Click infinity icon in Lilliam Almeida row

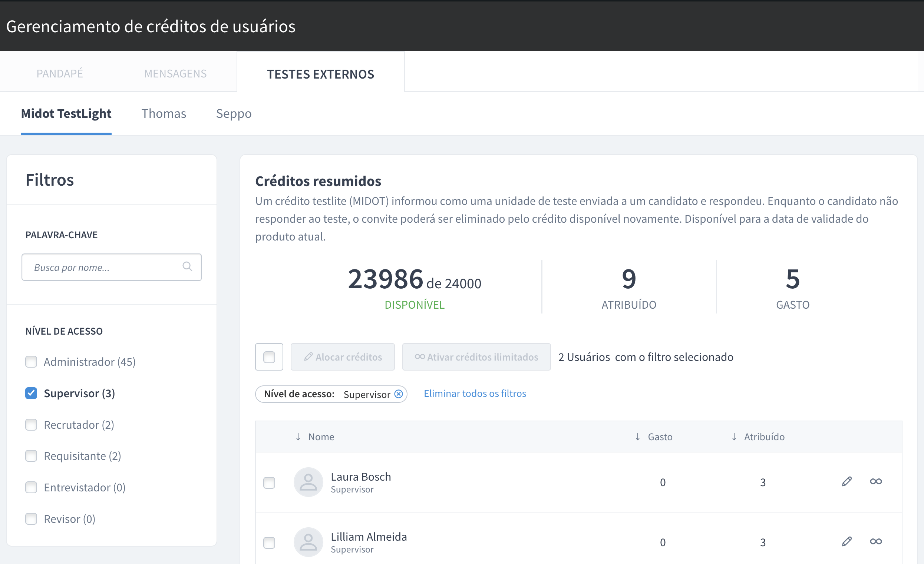[x=876, y=541]
